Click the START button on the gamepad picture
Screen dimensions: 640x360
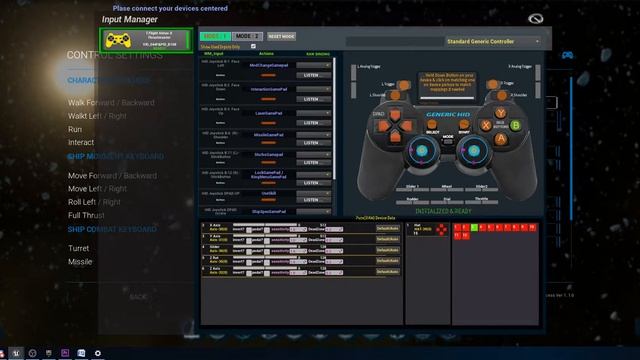464,124
